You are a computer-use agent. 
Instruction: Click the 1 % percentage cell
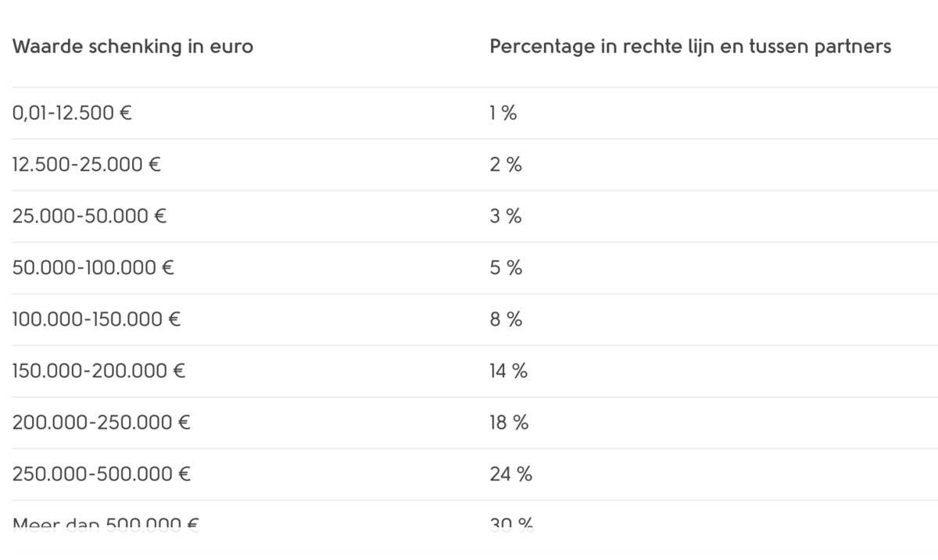coord(503,113)
